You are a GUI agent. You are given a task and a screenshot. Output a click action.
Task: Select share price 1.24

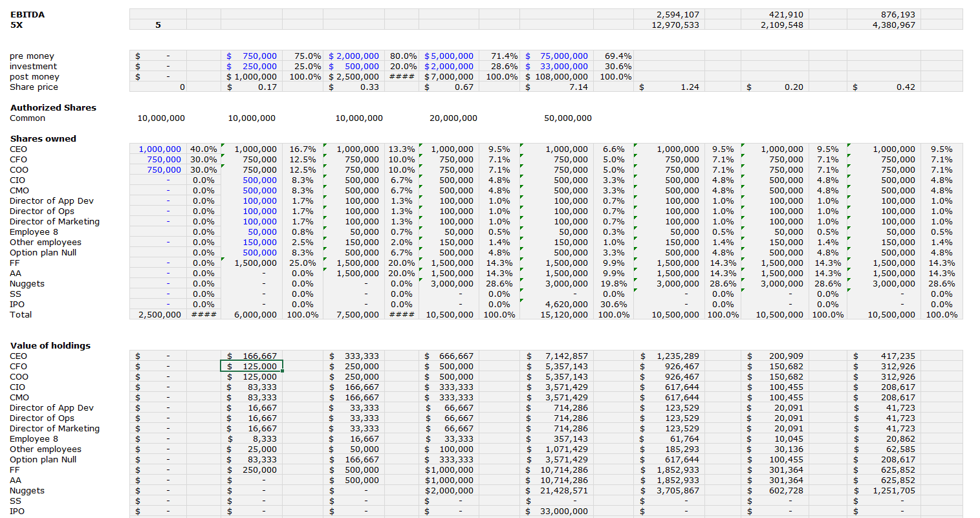pyautogui.click(x=669, y=87)
